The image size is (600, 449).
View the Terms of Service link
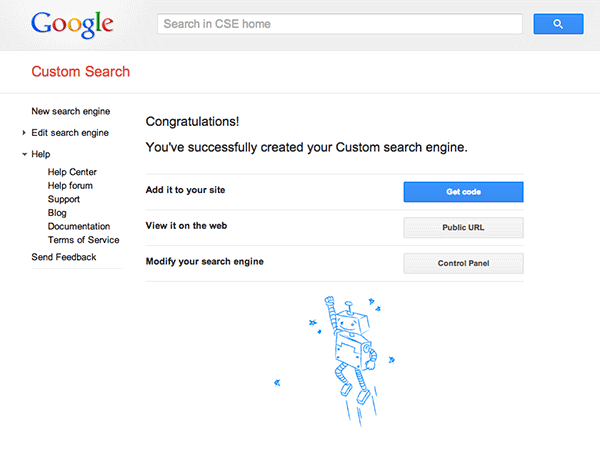pyautogui.click(x=83, y=240)
